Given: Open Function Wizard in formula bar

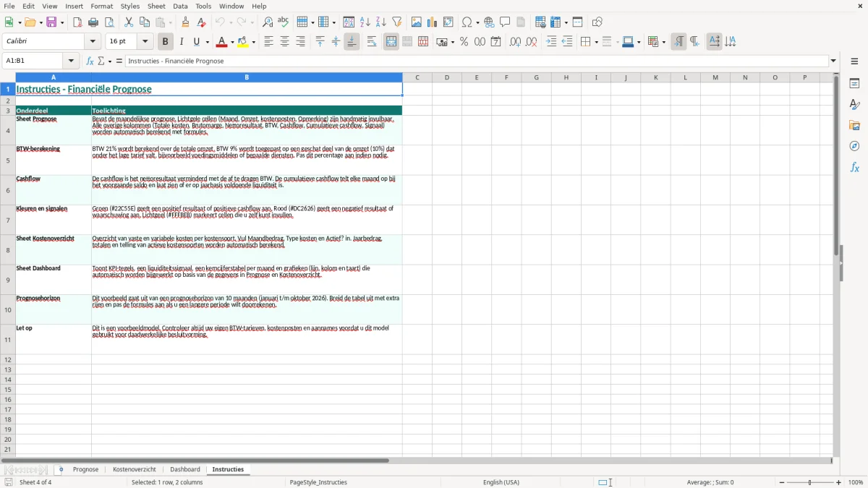Looking at the screenshot, I should click(x=90, y=61).
